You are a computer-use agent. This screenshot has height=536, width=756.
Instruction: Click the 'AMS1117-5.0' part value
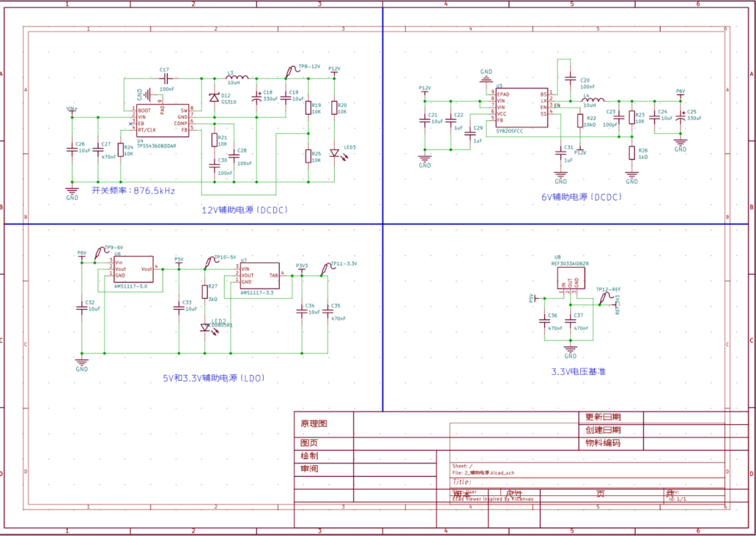[x=131, y=286]
